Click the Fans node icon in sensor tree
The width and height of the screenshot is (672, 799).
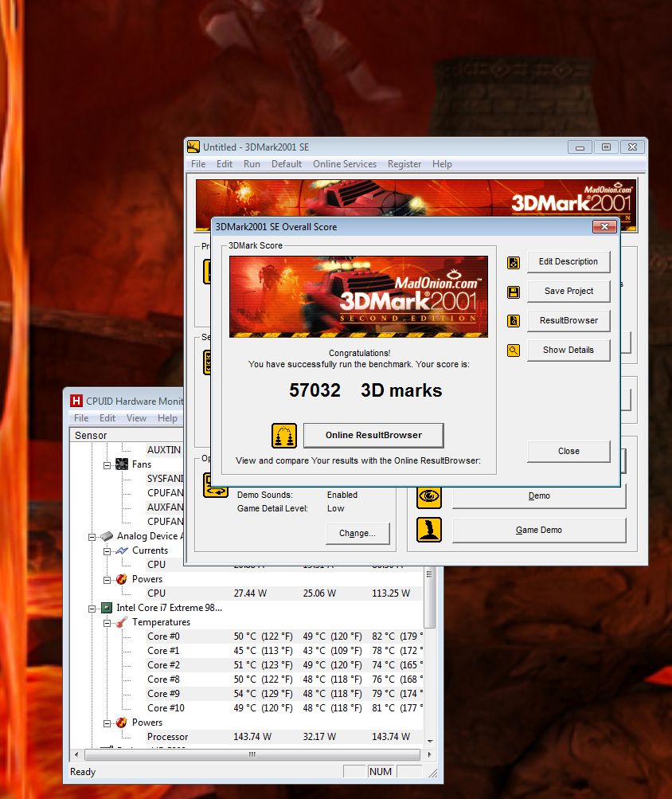point(122,464)
